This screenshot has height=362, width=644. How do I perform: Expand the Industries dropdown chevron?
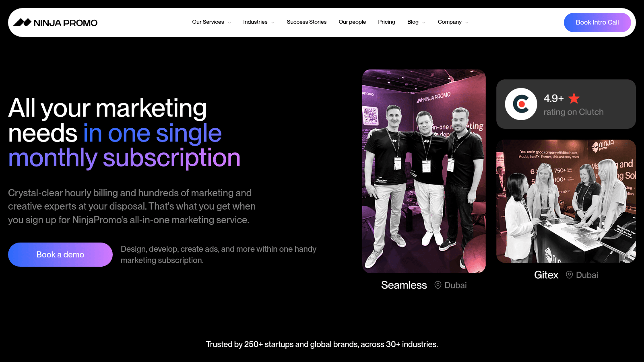pos(273,23)
